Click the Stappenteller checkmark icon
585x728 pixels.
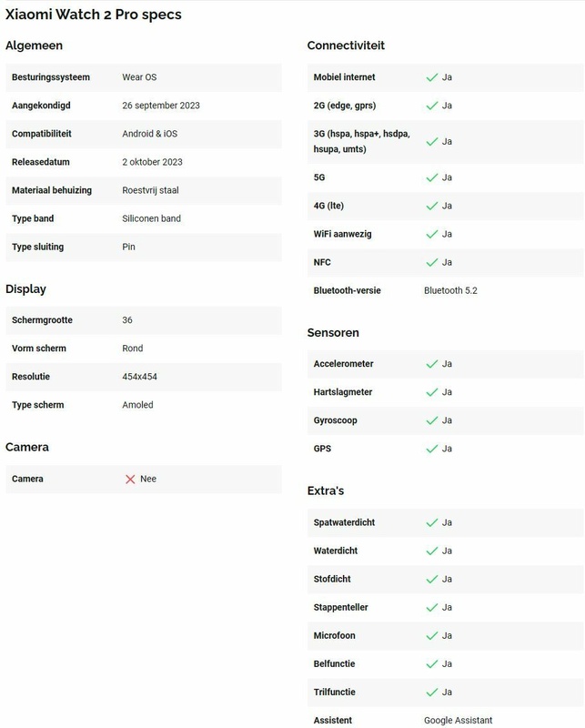432,607
